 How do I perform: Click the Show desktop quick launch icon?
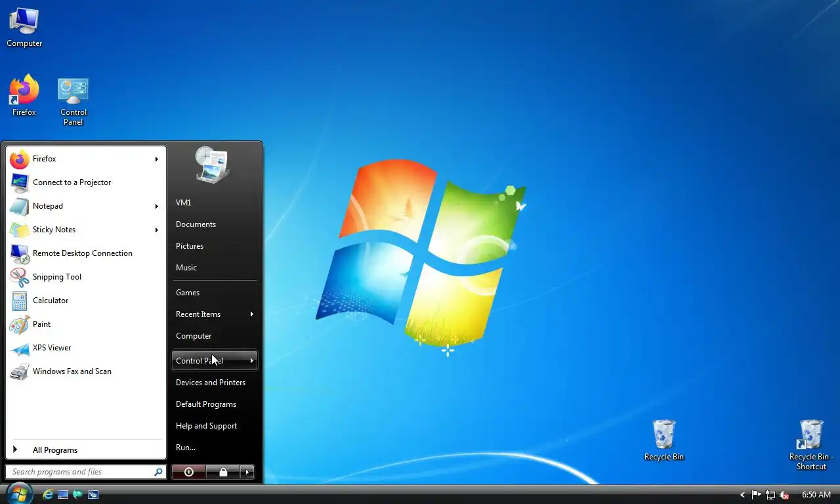[x=63, y=494]
